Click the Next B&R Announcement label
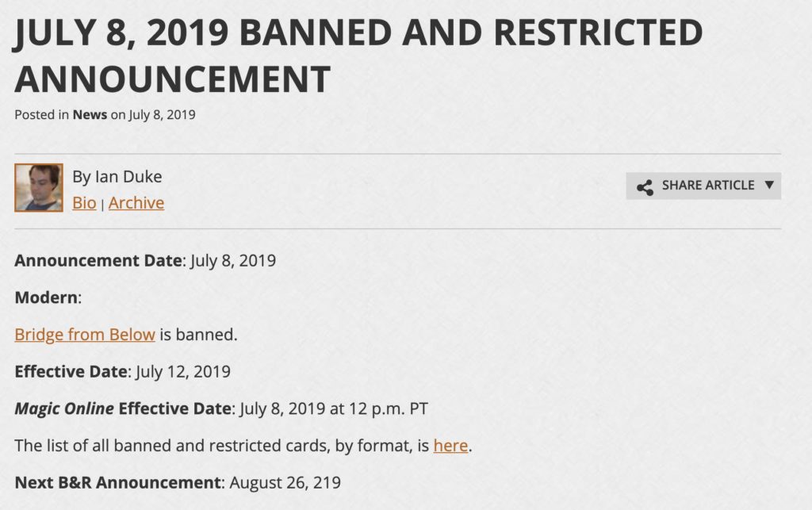 click(x=118, y=482)
